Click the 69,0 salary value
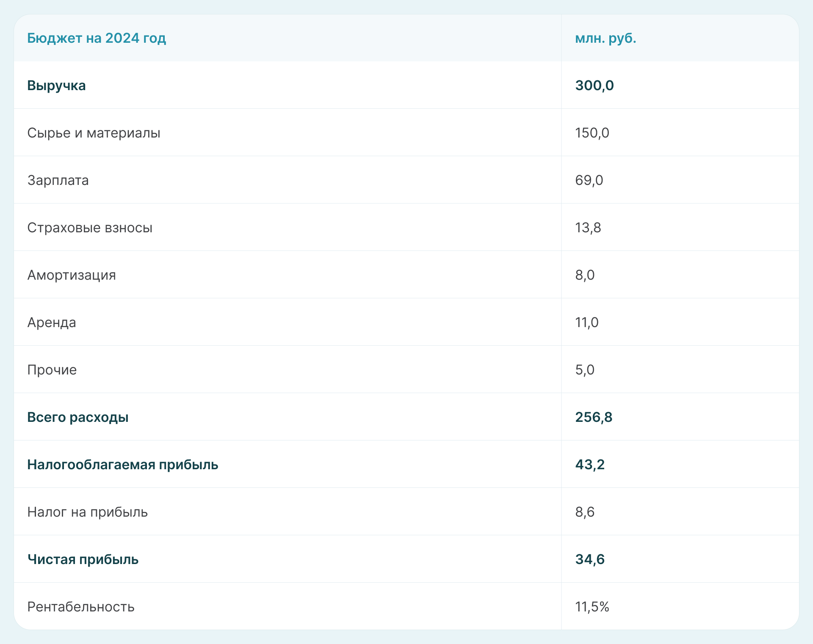This screenshot has width=813, height=644. click(x=589, y=180)
